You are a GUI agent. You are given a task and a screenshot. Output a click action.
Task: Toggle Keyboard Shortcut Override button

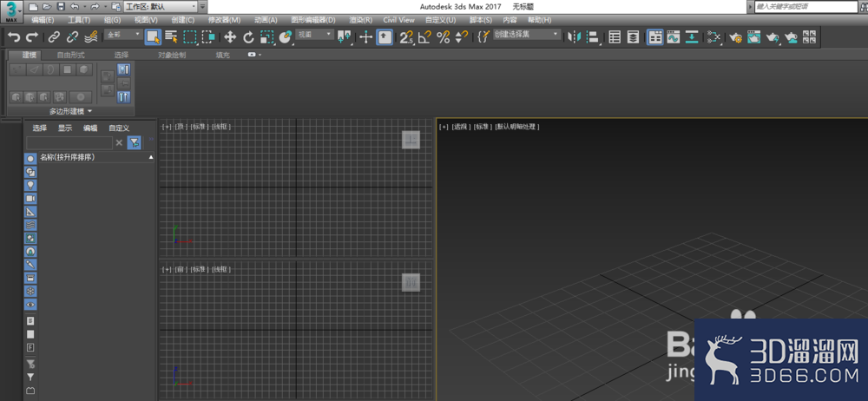(x=385, y=37)
